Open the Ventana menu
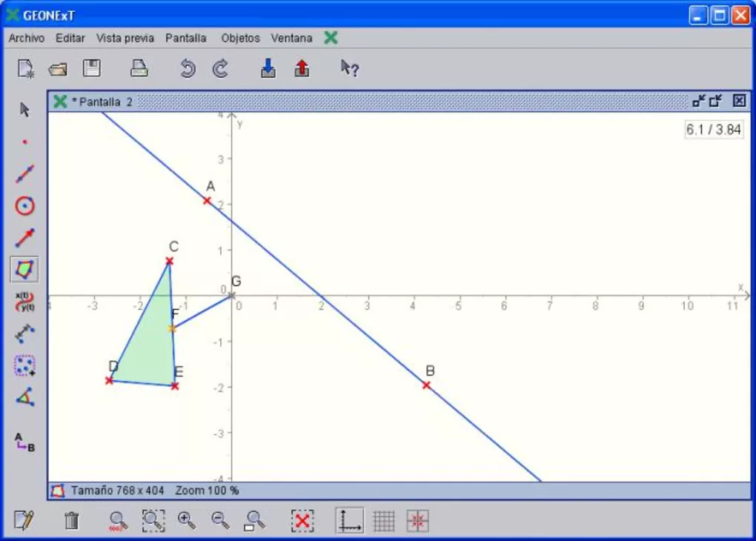Screen dimensions: 756x541 291,38
